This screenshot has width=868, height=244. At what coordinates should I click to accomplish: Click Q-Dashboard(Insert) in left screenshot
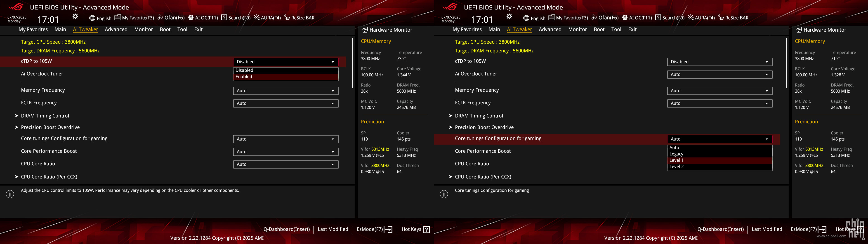(x=286, y=229)
